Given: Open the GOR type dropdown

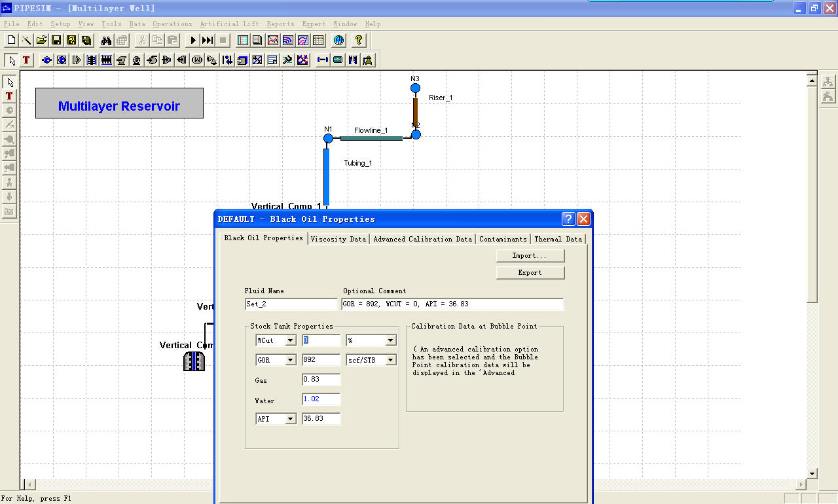Looking at the screenshot, I should (x=291, y=360).
